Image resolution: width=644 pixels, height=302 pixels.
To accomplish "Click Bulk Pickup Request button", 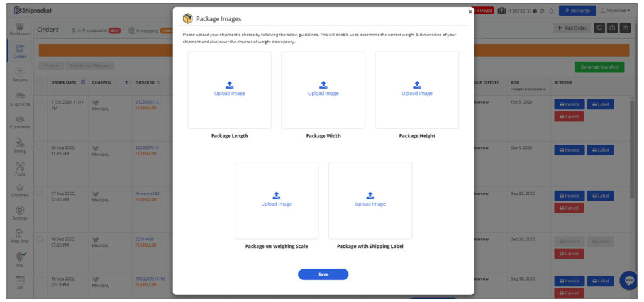I will [x=90, y=65].
